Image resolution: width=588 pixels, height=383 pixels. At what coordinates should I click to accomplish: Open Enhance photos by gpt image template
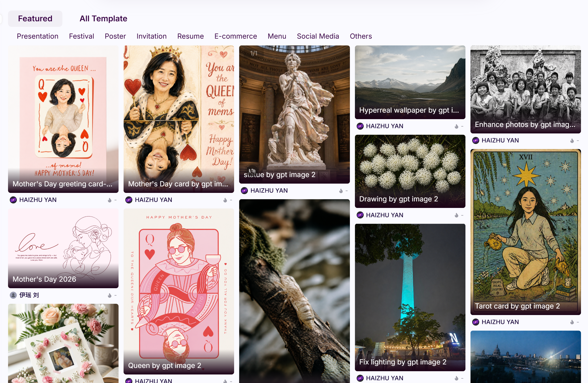point(526,89)
